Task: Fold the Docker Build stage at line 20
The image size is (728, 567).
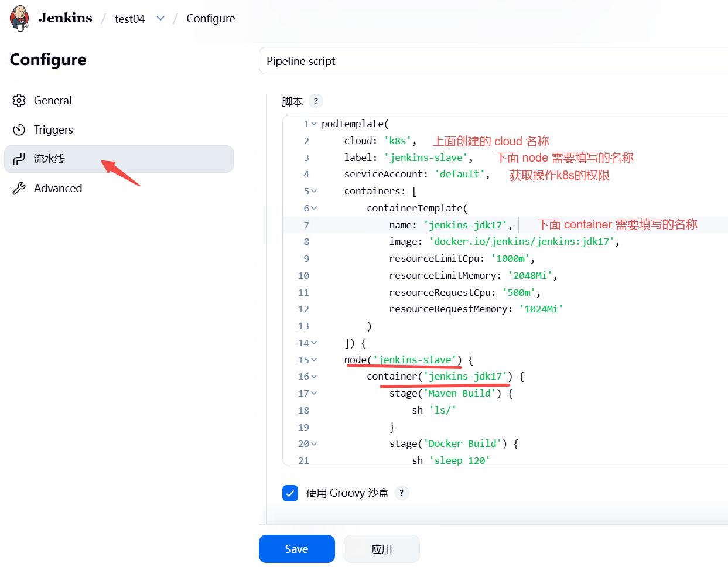Action: [x=314, y=444]
